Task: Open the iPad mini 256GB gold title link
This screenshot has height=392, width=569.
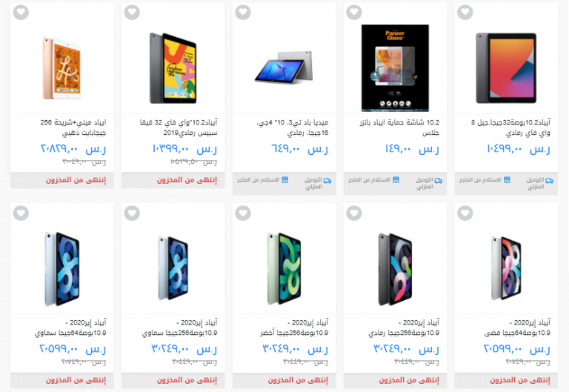Action: coord(73,127)
